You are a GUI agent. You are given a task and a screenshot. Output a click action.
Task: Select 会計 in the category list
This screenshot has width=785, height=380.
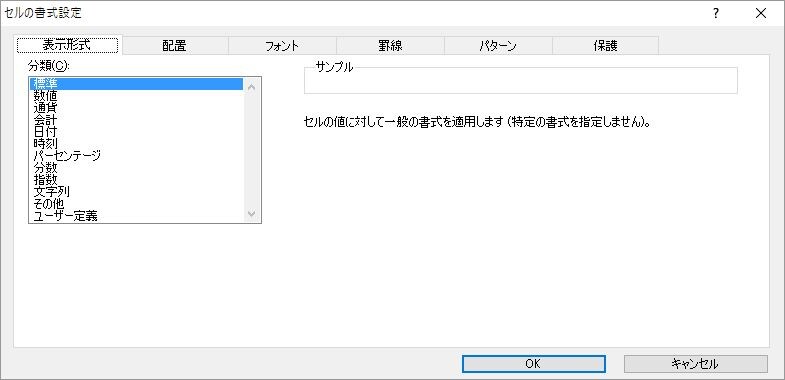click(137, 120)
